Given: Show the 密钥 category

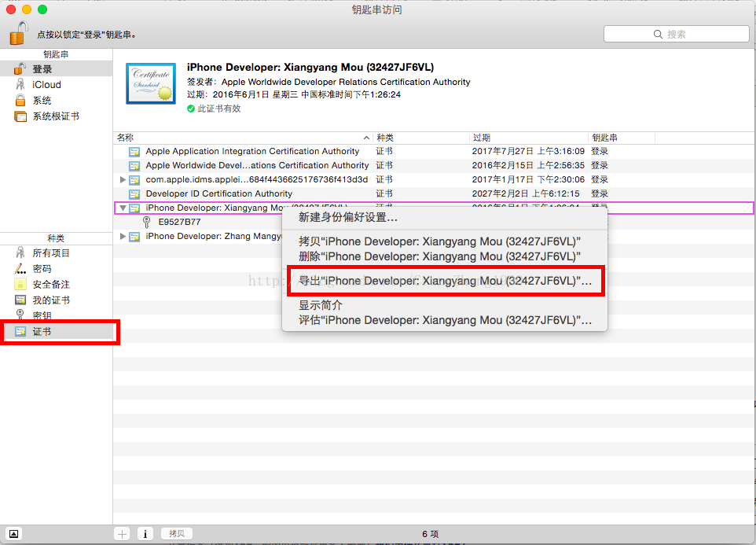Looking at the screenshot, I should click(x=57, y=315).
